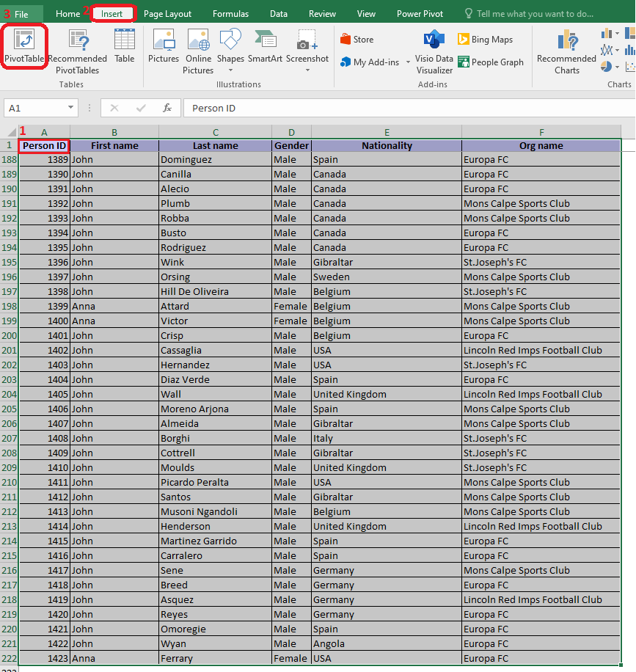Open Recommended Charts
Viewport: 636px width, 672px height.
pyautogui.click(x=566, y=51)
